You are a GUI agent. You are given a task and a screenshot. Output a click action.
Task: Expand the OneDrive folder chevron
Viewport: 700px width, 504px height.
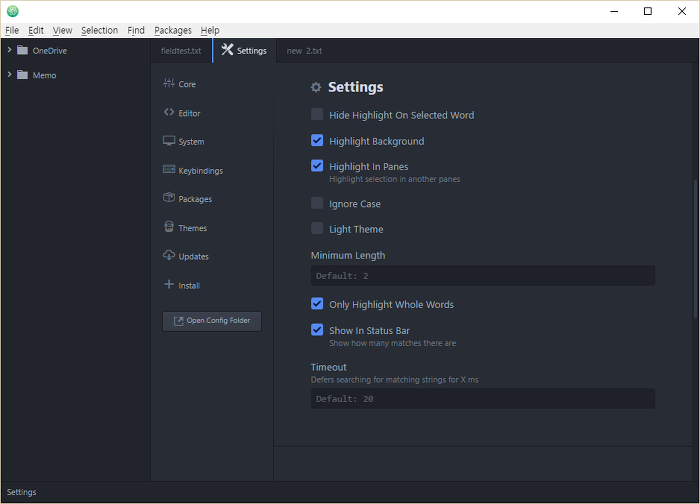click(9, 50)
